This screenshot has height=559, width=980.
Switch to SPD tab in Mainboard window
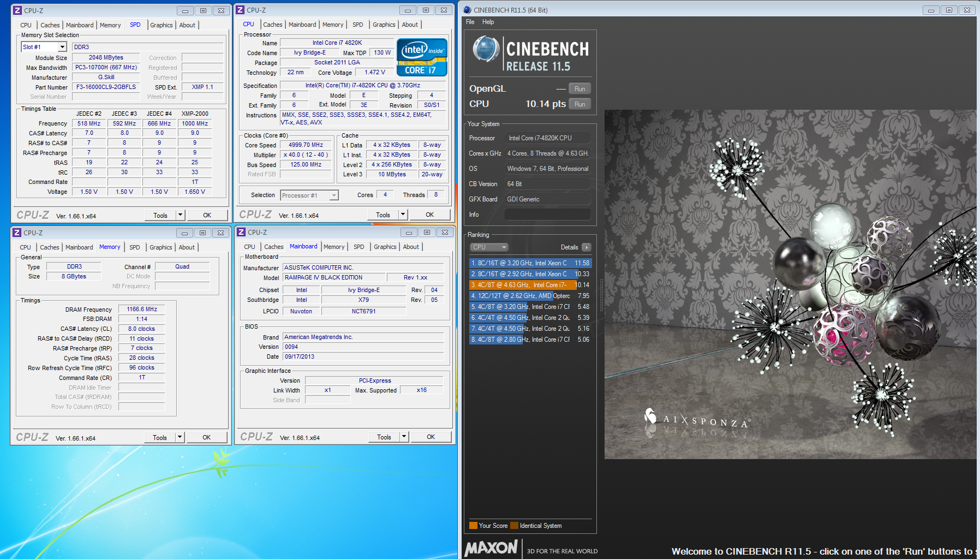tap(358, 247)
